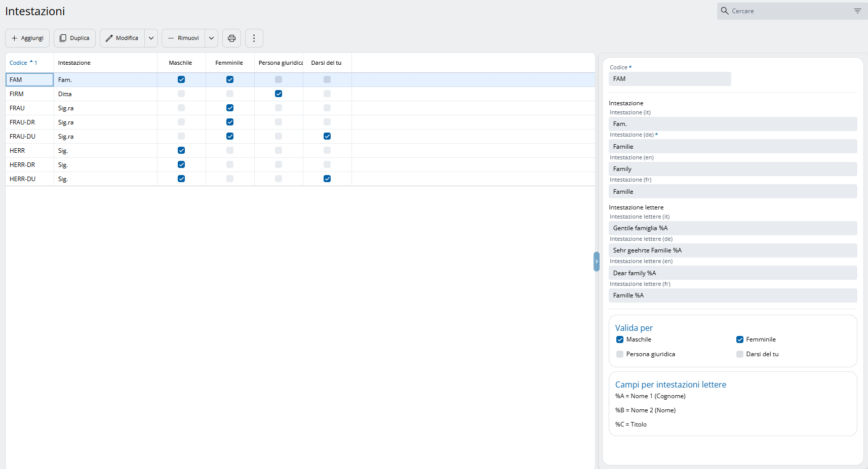This screenshot has height=469, width=868.
Task: Expand the Rimuovi dropdown arrow
Action: pyautogui.click(x=212, y=38)
